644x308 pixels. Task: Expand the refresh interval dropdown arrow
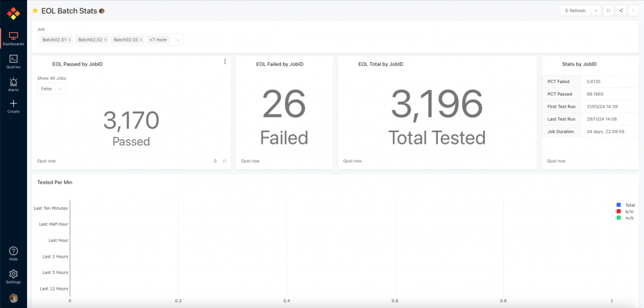[x=596, y=11]
